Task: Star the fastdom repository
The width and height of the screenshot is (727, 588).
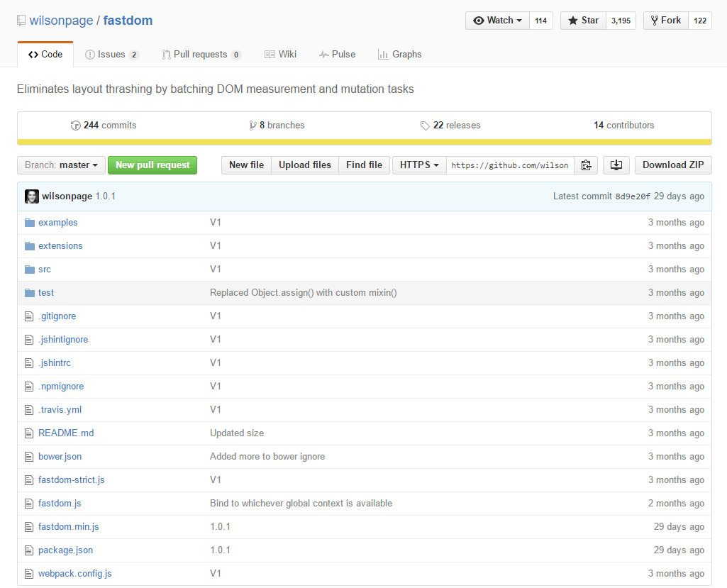Action: point(583,21)
